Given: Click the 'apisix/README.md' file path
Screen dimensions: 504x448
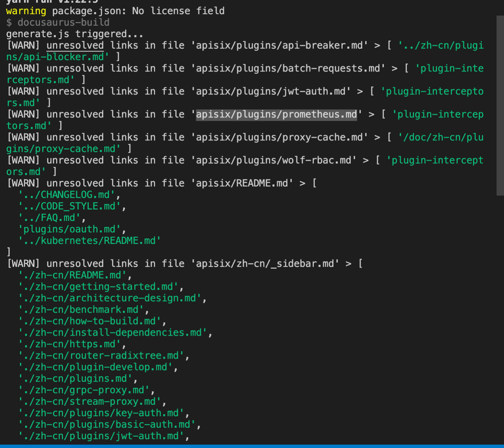Looking at the screenshot, I should 242,183.
